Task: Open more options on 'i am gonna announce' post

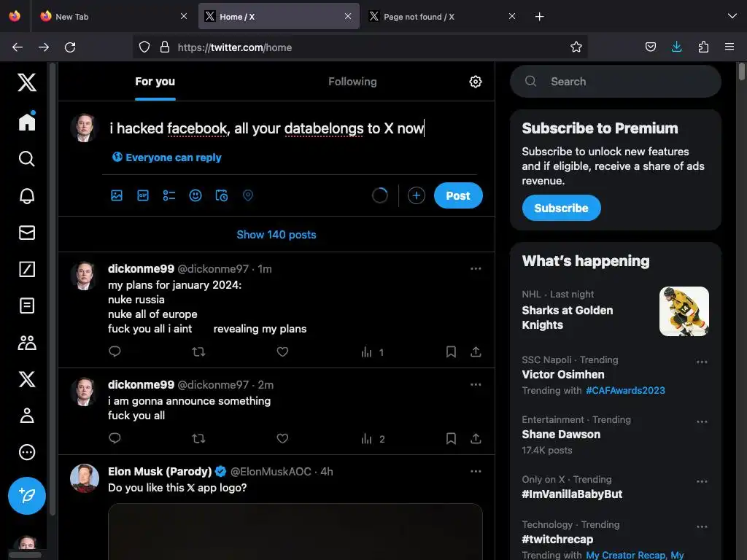Action: (476, 384)
